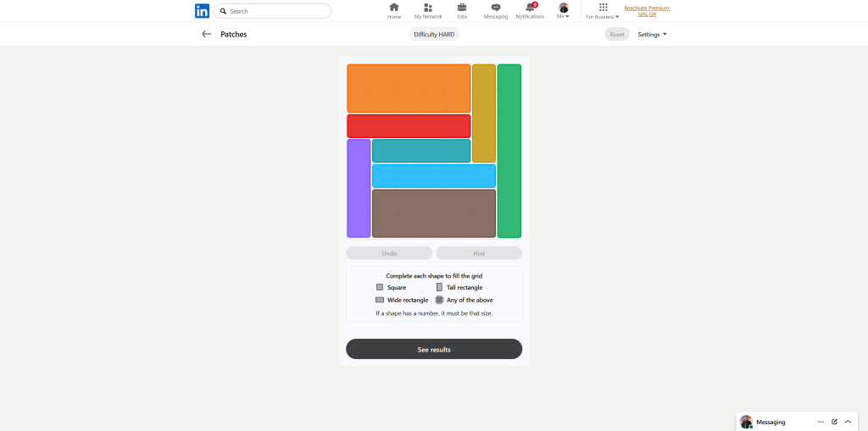
Task: Click the Reset button
Action: 617,35
